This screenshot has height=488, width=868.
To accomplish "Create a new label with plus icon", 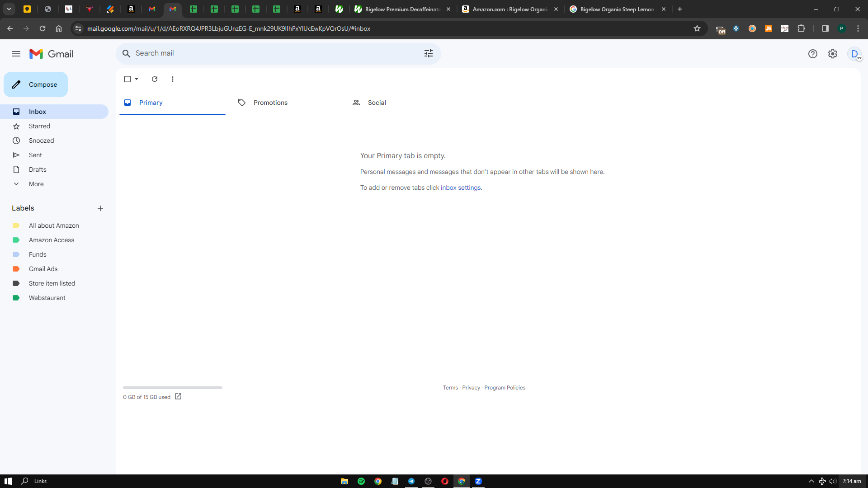I will (100, 208).
